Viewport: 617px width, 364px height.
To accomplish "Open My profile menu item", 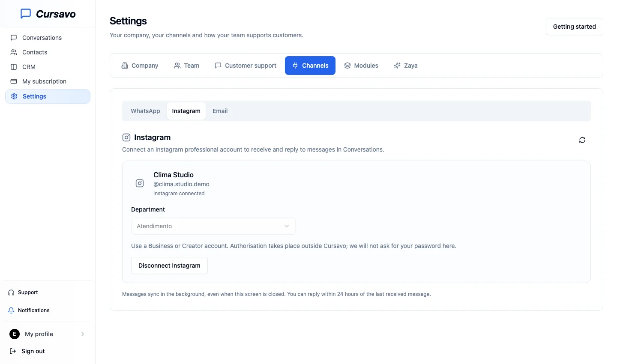I will [x=48, y=334].
